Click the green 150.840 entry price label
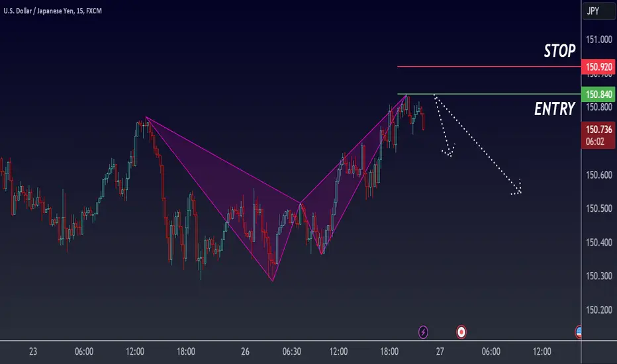The image size is (617, 364). tap(598, 95)
